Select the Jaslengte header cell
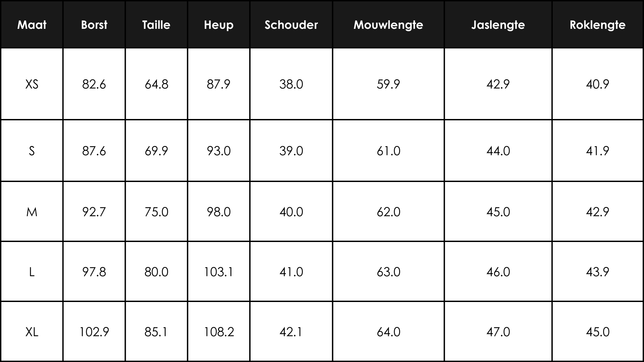 click(498, 25)
